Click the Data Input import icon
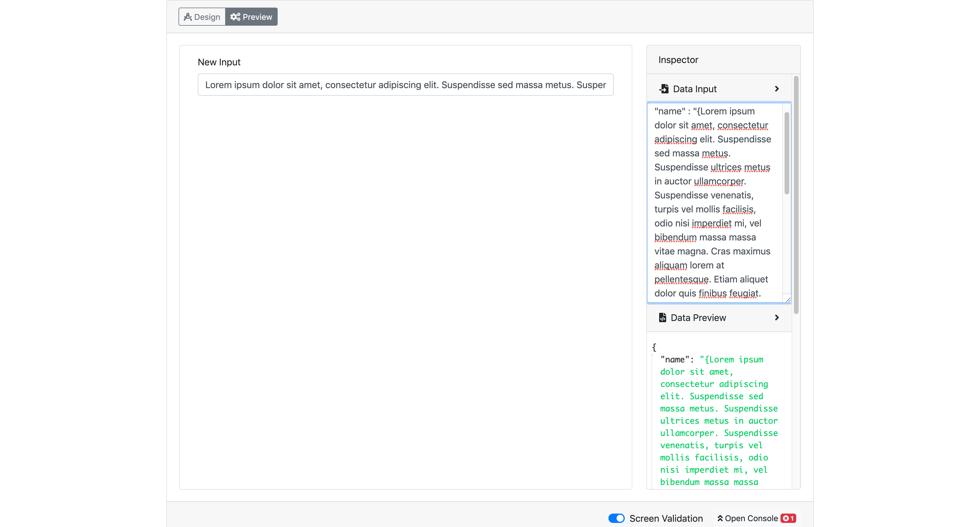Image resolution: width=980 pixels, height=527 pixels. pos(664,89)
